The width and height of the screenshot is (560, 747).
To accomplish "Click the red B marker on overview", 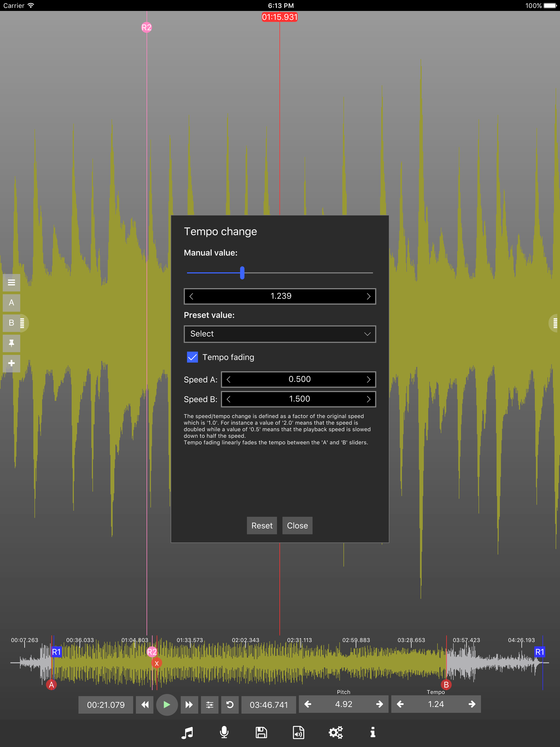I will coord(446,685).
